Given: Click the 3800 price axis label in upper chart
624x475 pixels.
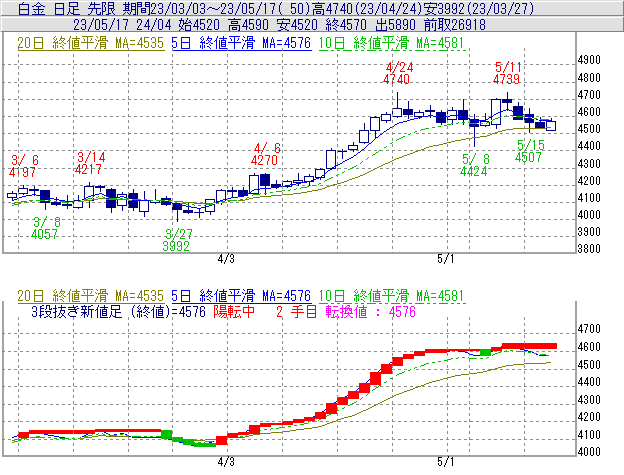Looking at the screenshot, I should pyautogui.click(x=589, y=249).
